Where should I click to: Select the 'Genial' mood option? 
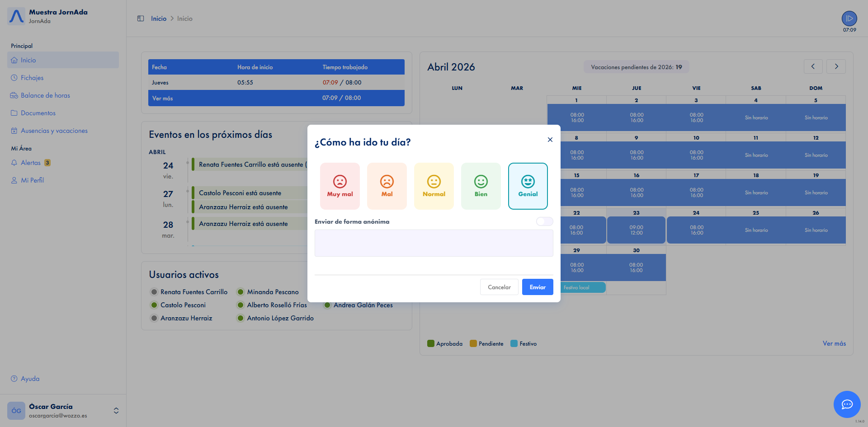point(528,186)
